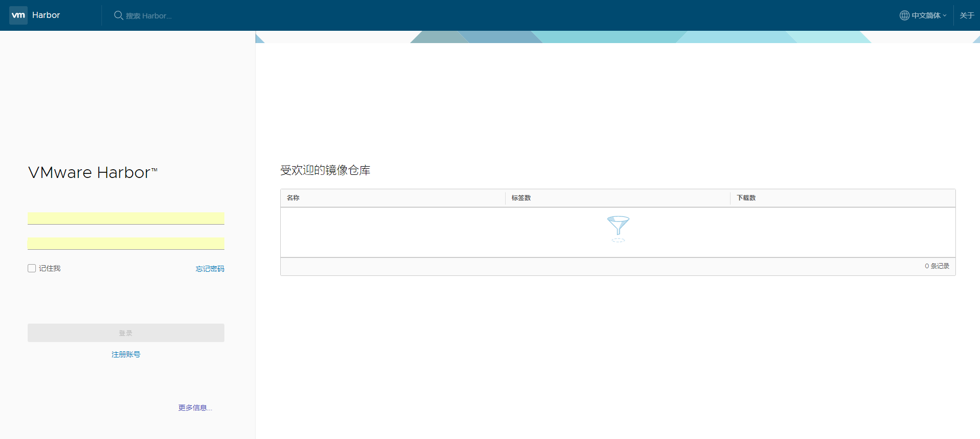Image resolution: width=980 pixels, height=439 pixels.
Task: Click the VMware vm logo icon
Action: coord(18,15)
